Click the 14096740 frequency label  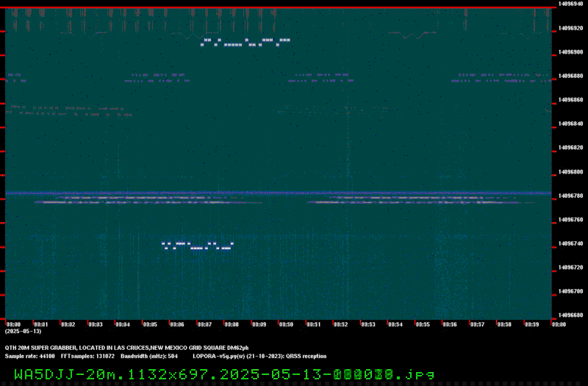(571, 243)
